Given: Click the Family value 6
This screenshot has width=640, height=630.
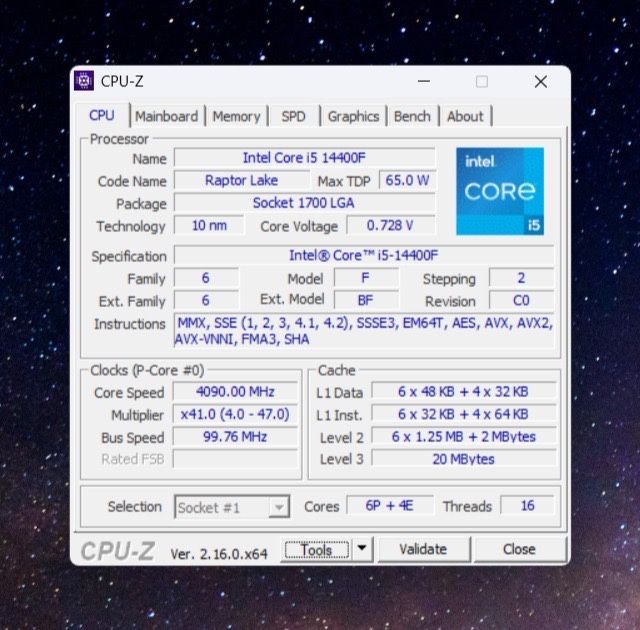Looking at the screenshot, I should (206, 278).
